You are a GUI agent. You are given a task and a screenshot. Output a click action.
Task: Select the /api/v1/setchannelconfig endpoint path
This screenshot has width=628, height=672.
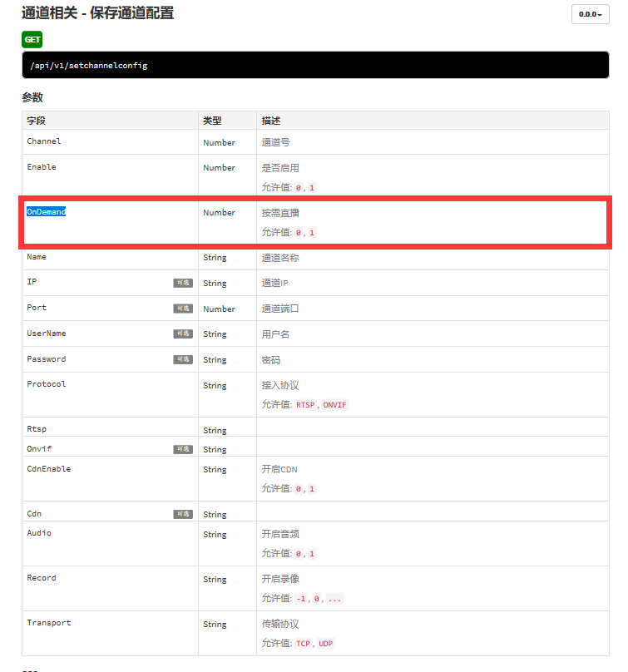pyautogui.click(x=89, y=66)
